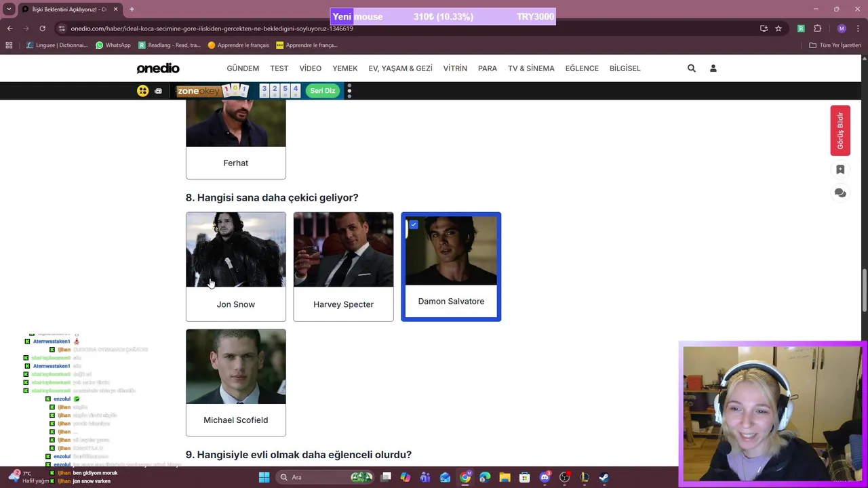Open the first Apprendre le français bookmark
868x488 pixels.
pos(239,45)
